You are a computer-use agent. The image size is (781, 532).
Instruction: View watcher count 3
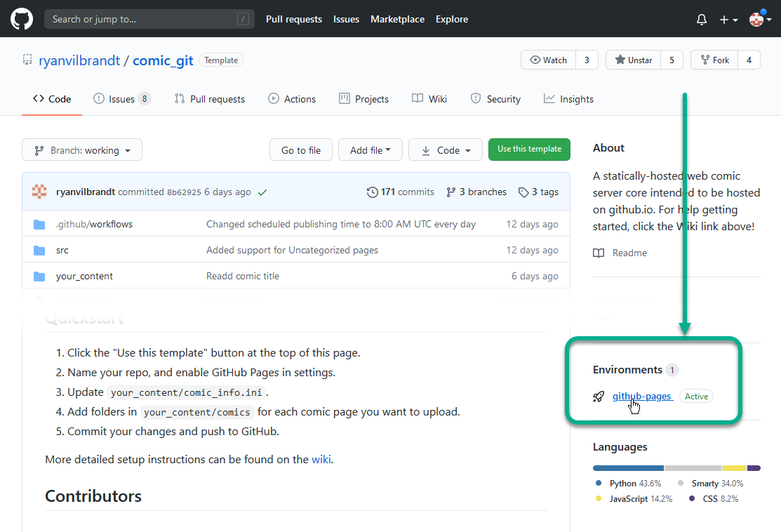[587, 60]
